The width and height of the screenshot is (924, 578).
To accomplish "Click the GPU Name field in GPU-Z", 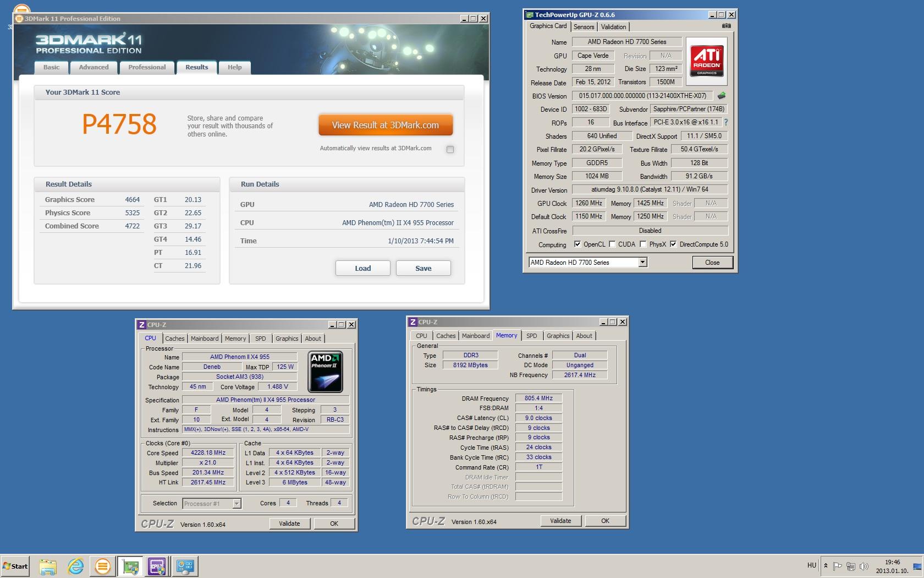I will pos(627,42).
